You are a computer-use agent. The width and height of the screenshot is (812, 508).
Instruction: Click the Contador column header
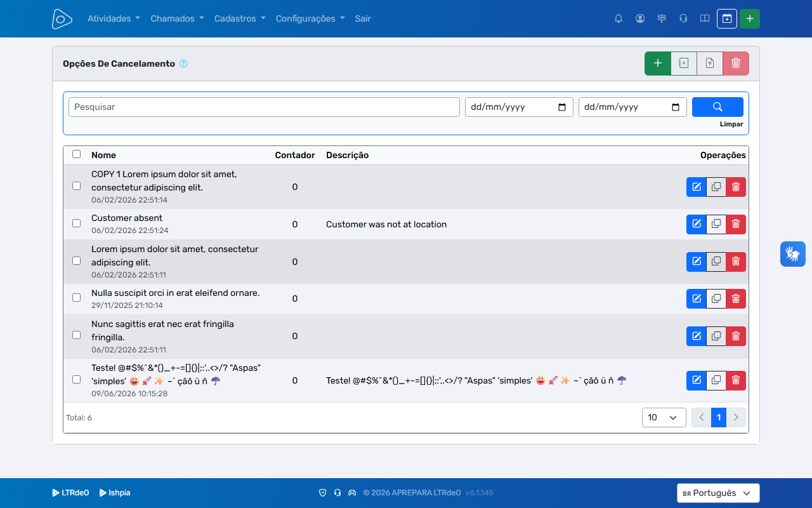295,155
